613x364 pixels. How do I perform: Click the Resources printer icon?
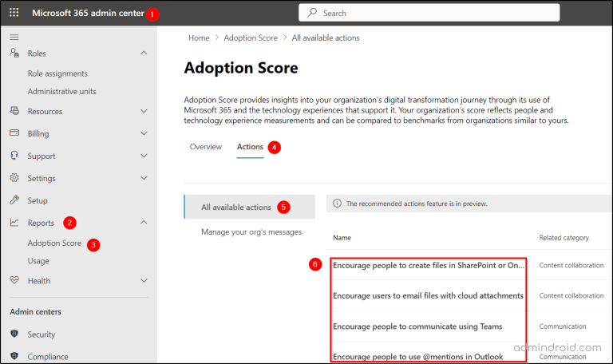(x=14, y=111)
